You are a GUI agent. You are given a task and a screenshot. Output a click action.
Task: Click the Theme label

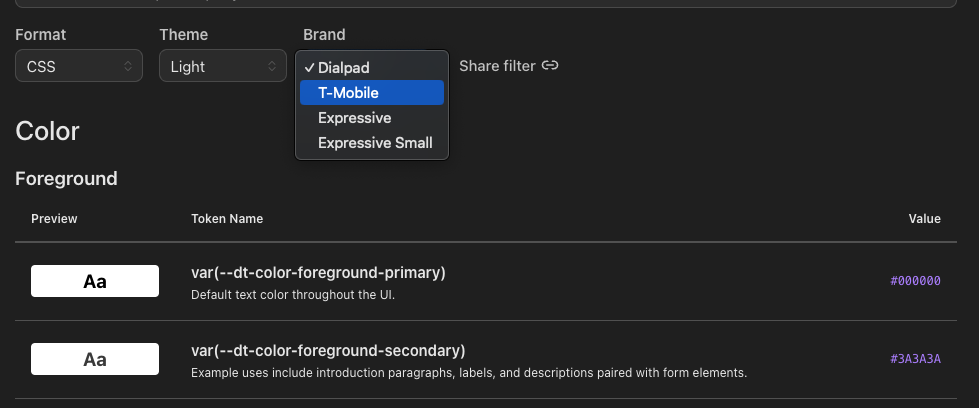coord(184,34)
